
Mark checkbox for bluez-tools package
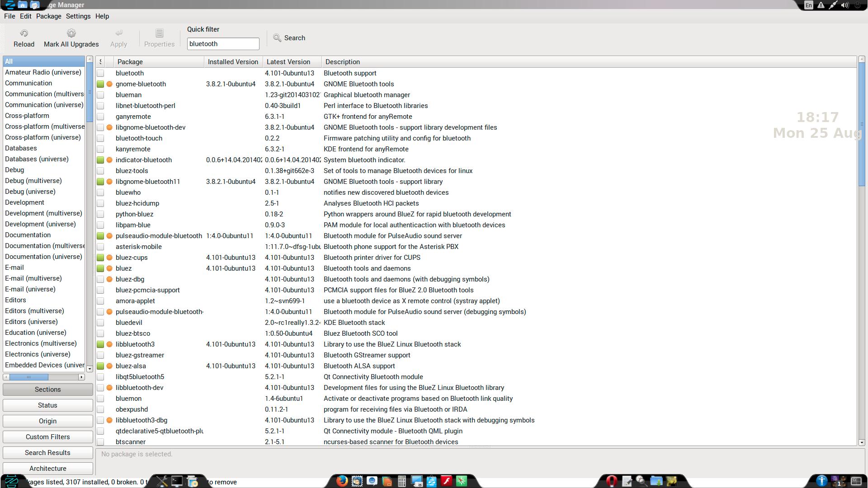point(100,171)
